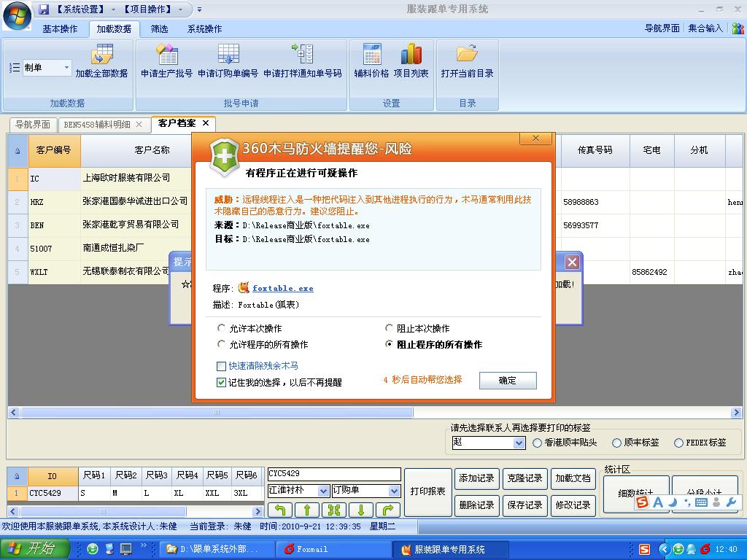Viewport: 747px width, 560px height.
Task: Click the CYC5429 input field
Action: pyautogui.click(x=334, y=474)
